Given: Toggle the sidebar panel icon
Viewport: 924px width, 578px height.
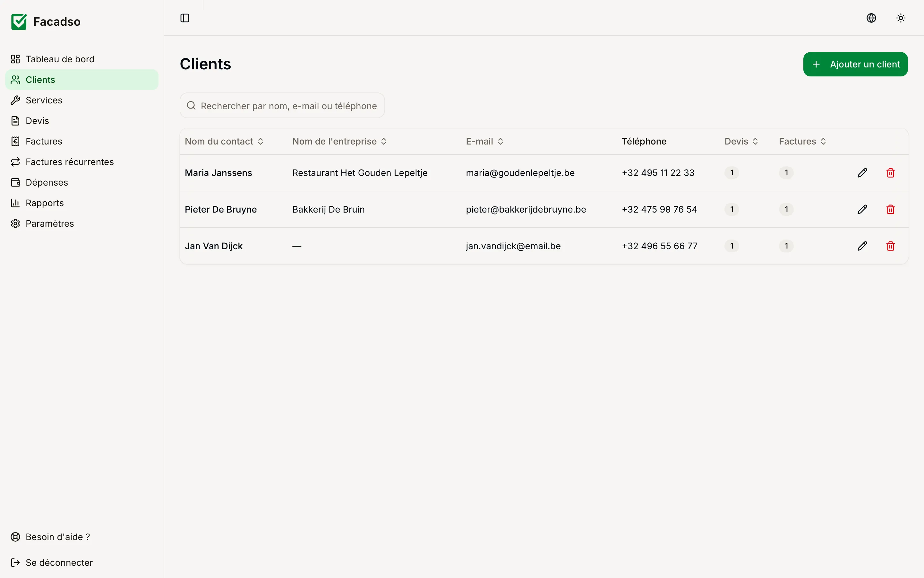Looking at the screenshot, I should (x=185, y=18).
